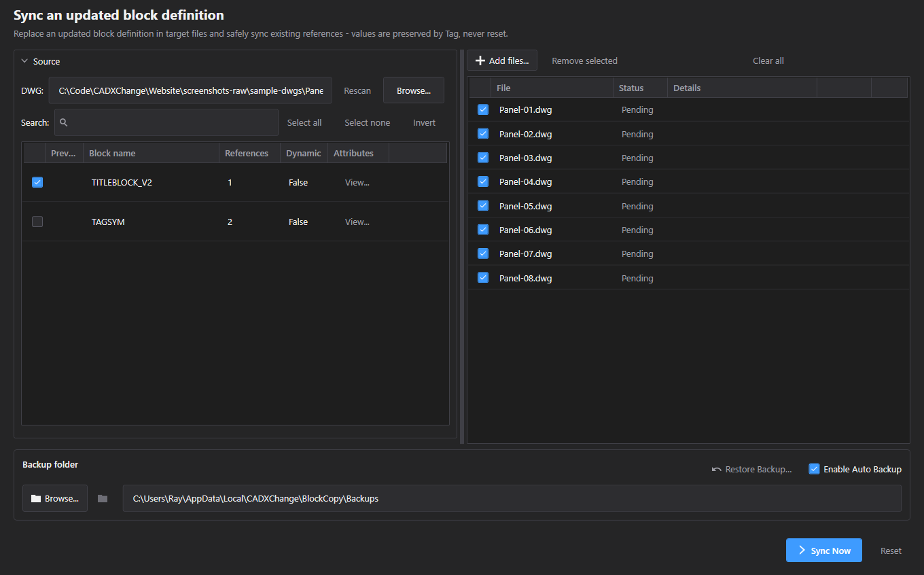Collapse the Source section chevron
The height and width of the screenshot is (575, 924).
click(25, 61)
